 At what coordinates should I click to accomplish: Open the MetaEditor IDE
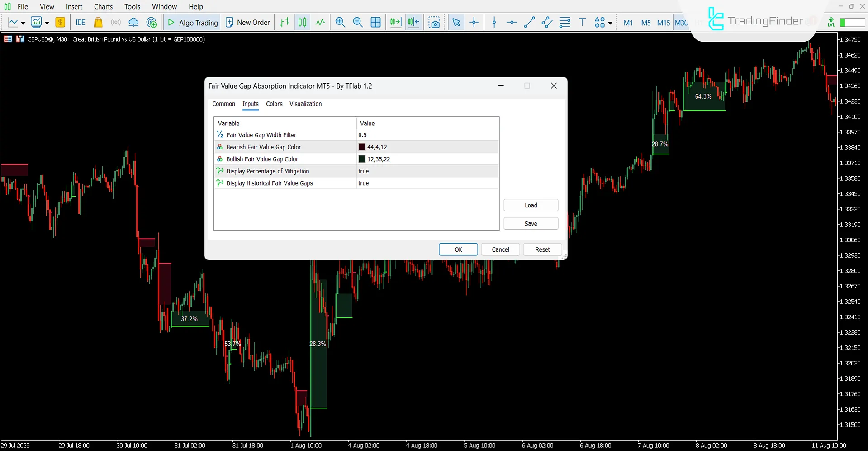click(81, 22)
